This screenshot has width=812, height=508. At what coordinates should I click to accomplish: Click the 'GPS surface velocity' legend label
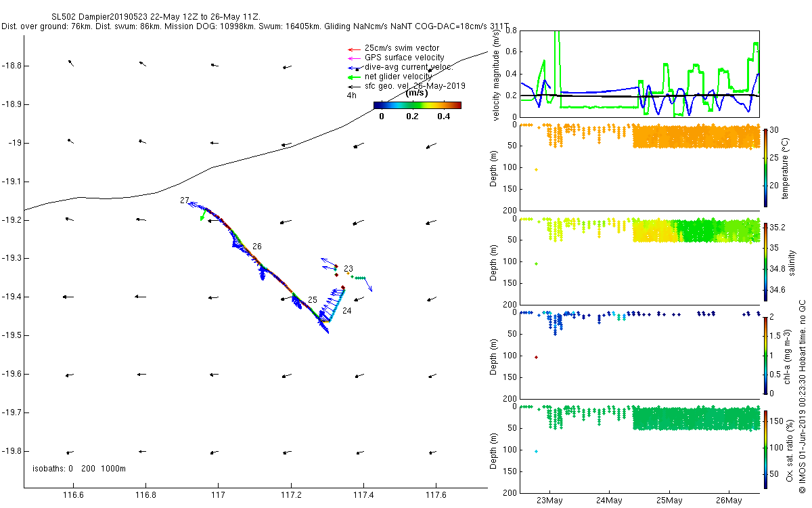tap(405, 58)
